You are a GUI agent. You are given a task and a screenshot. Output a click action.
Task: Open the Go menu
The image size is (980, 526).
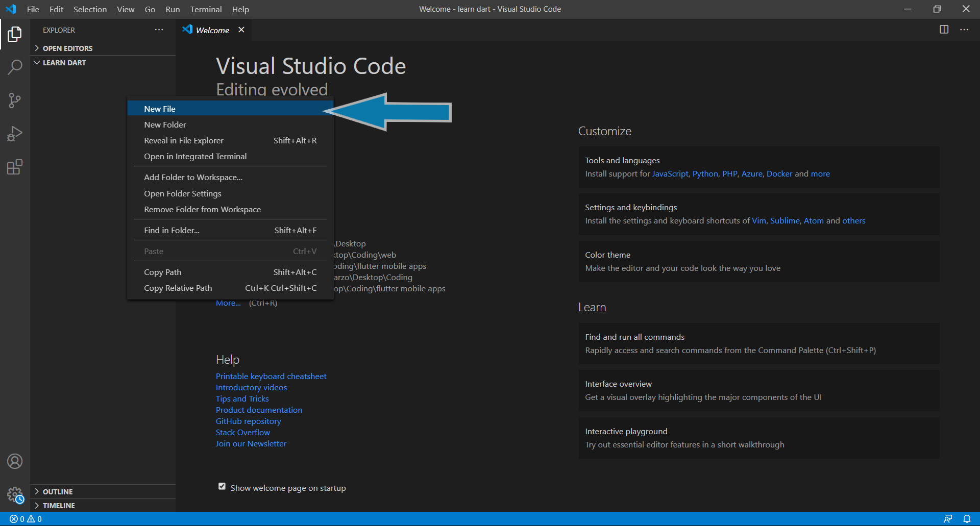click(x=150, y=9)
